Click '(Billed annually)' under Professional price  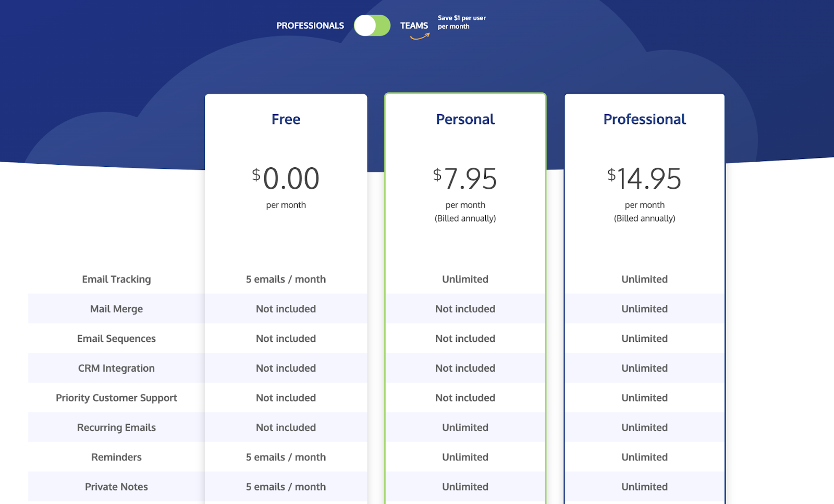click(645, 218)
